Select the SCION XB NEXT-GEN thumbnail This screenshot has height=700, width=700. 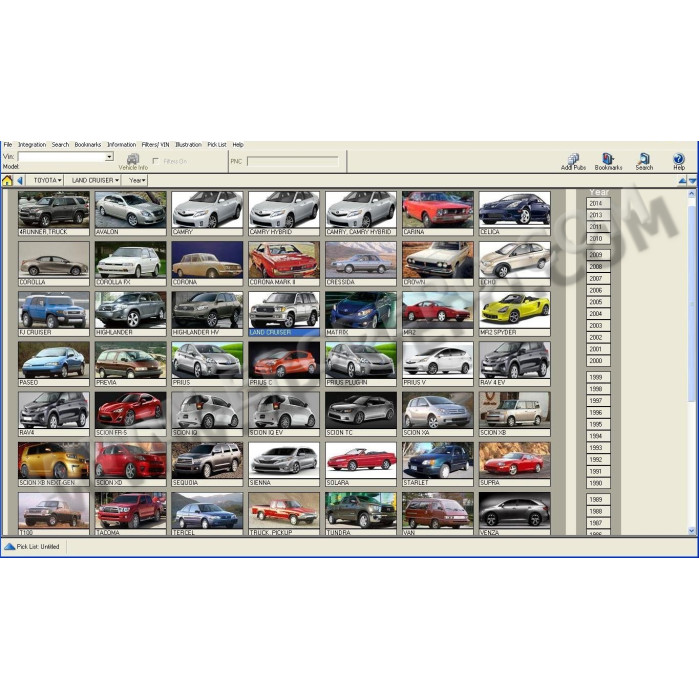(54, 464)
